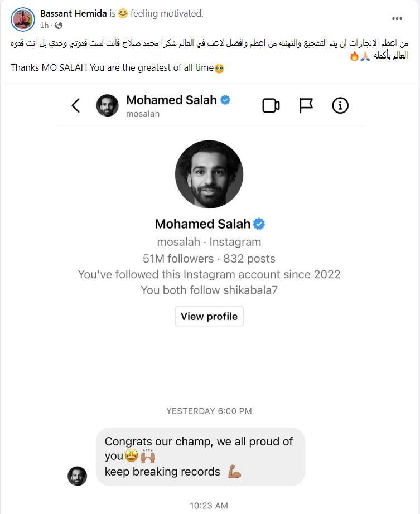
Task: Click the Mohamed Salah name in chat header
Action: 171,100
